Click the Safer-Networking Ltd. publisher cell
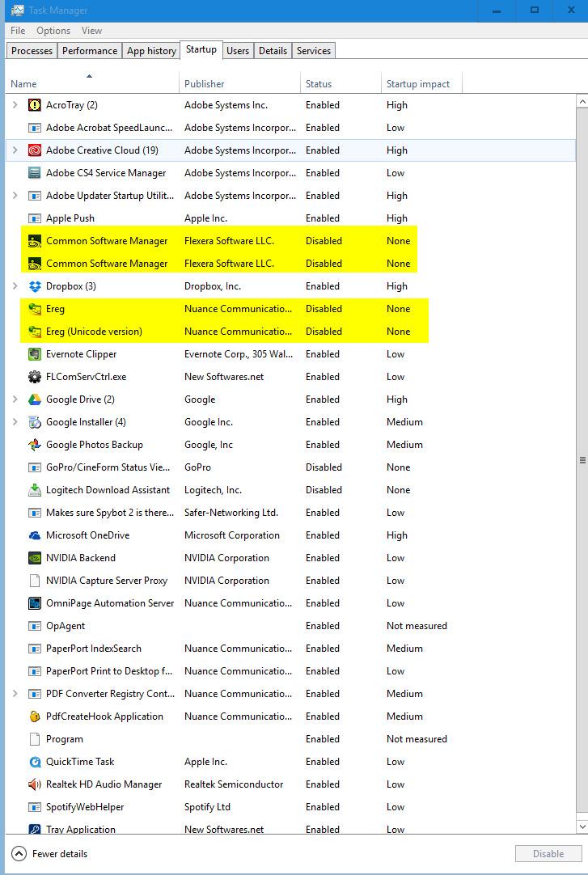The width and height of the screenshot is (588, 875). point(231,512)
